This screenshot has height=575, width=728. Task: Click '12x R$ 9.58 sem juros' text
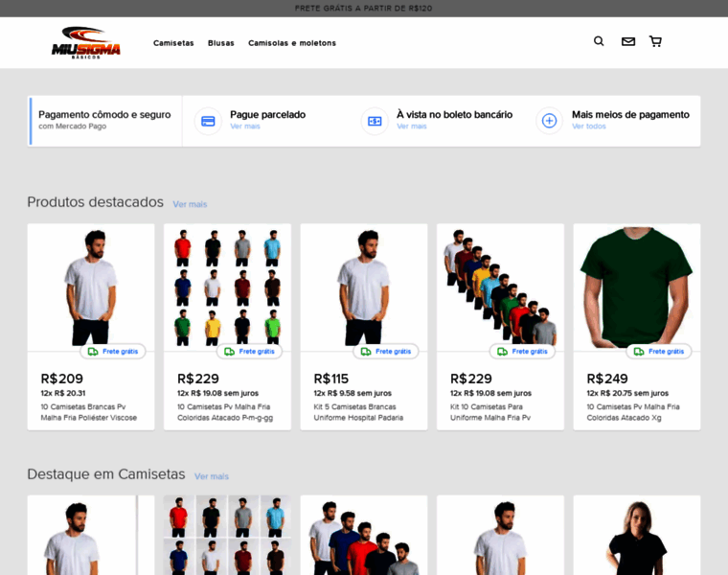point(353,394)
